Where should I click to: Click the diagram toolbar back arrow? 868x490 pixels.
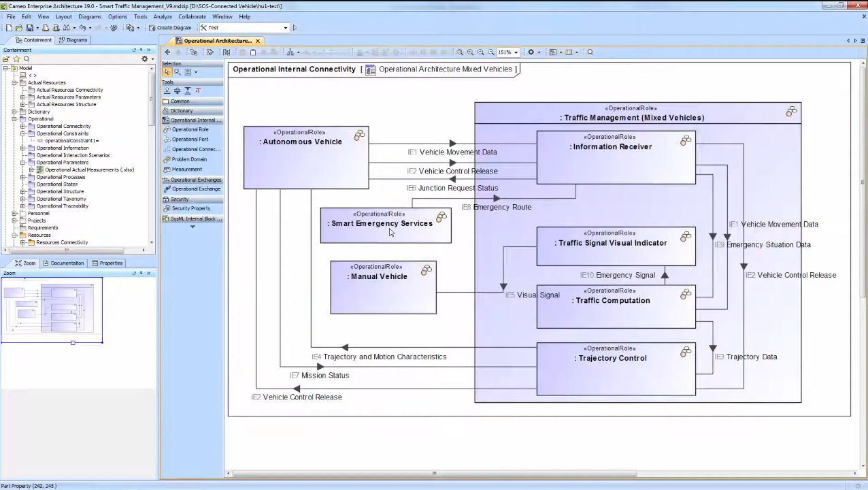167,52
